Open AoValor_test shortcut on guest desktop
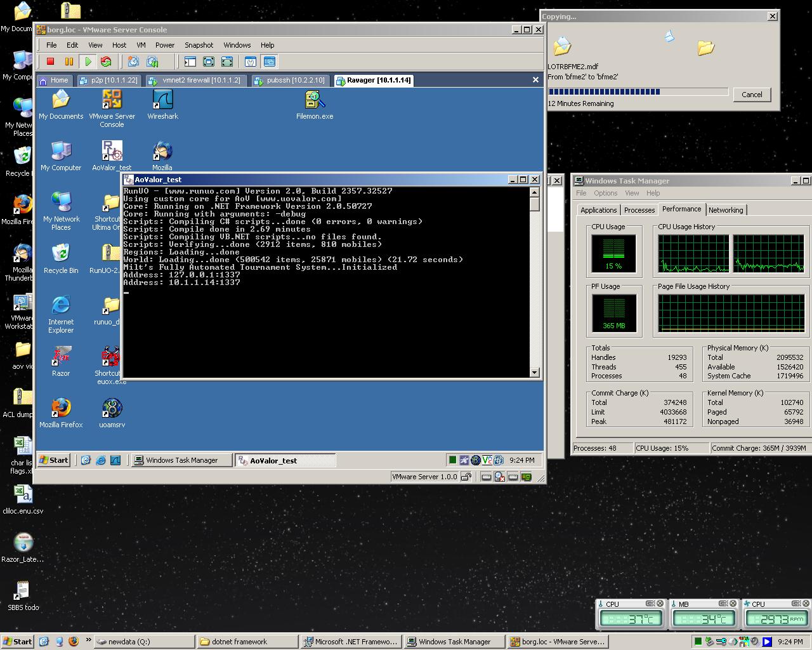Image resolution: width=812 pixels, height=650 pixels. point(112,156)
